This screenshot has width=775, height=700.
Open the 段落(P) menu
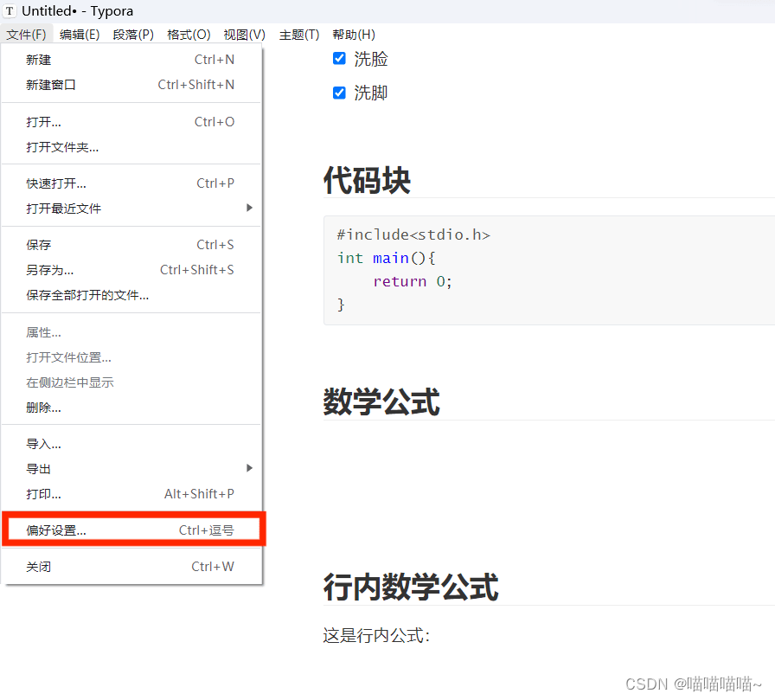click(x=133, y=35)
